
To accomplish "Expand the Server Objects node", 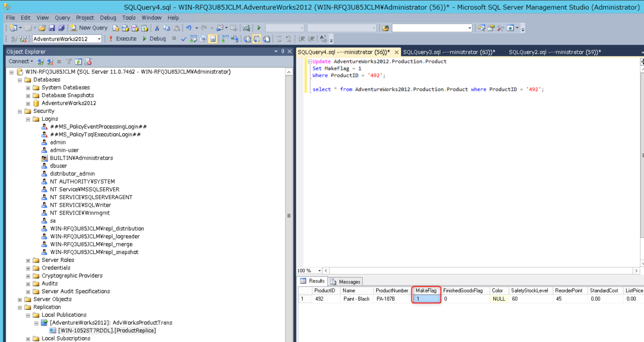I will (x=20, y=299).
